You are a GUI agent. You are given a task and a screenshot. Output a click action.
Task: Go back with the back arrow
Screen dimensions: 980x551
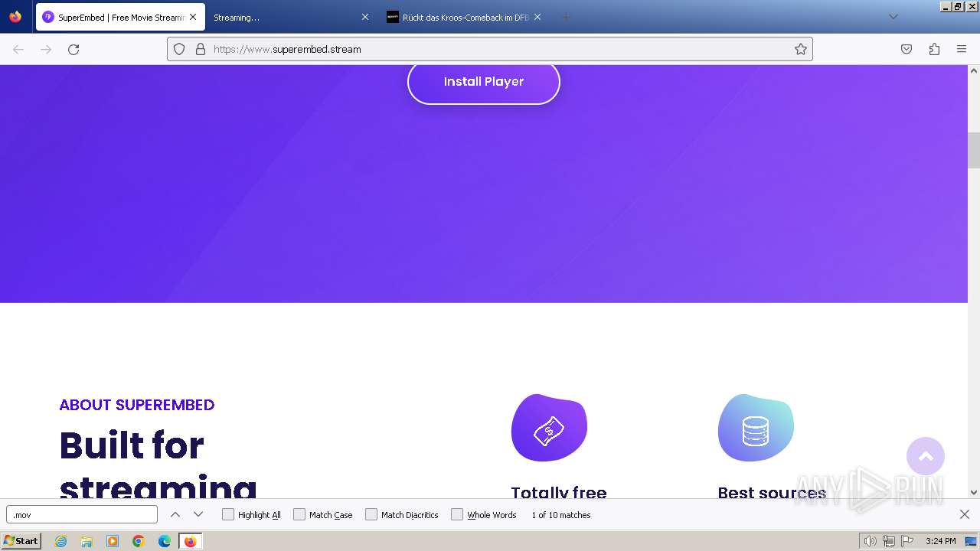pos(18,49)
